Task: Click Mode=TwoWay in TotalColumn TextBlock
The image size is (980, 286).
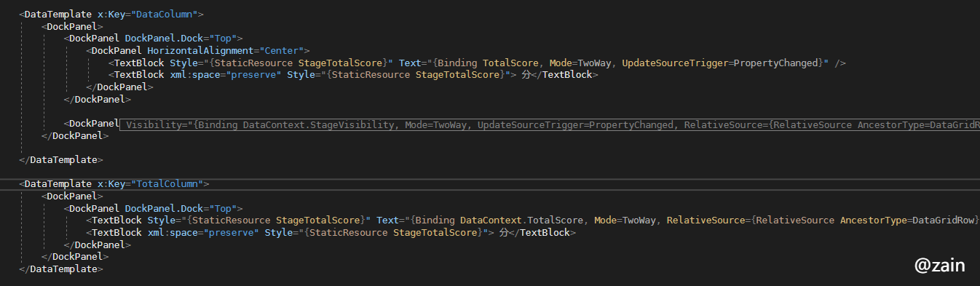Action: tap(625, 221)
